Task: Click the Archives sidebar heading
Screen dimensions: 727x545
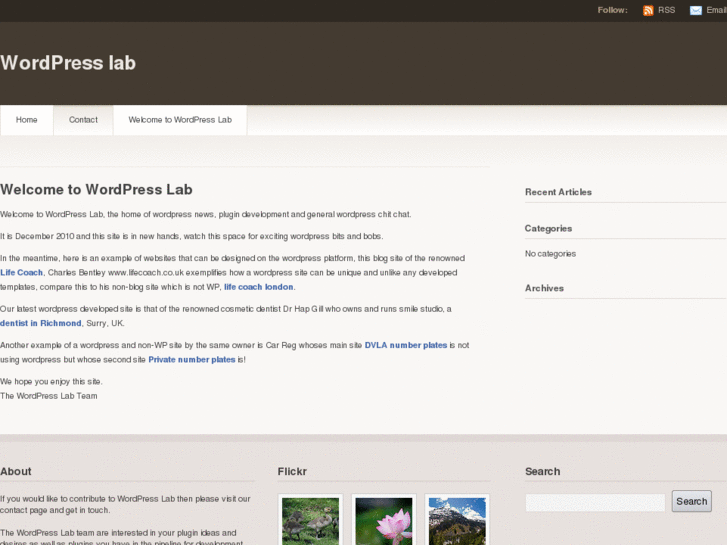Action: tap(544, 288)
